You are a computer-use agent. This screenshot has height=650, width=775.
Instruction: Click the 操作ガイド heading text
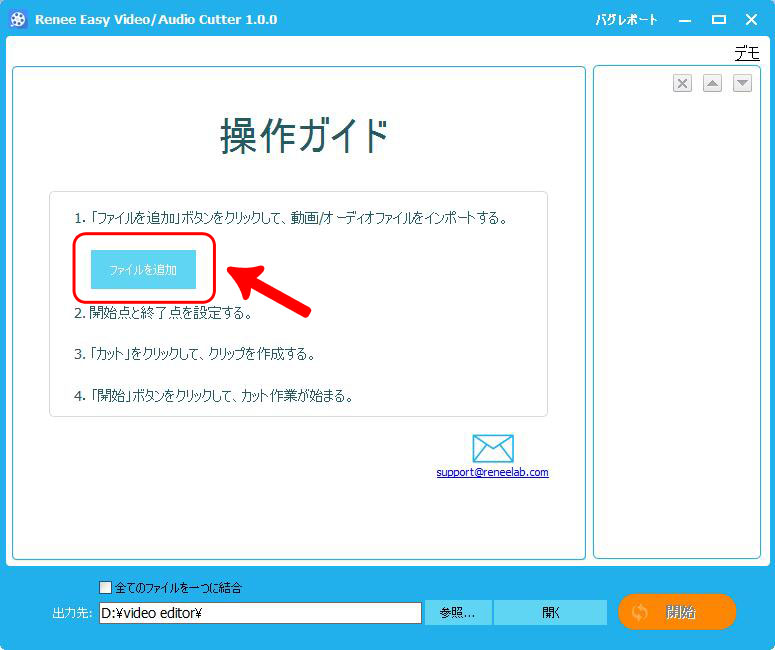304,136
